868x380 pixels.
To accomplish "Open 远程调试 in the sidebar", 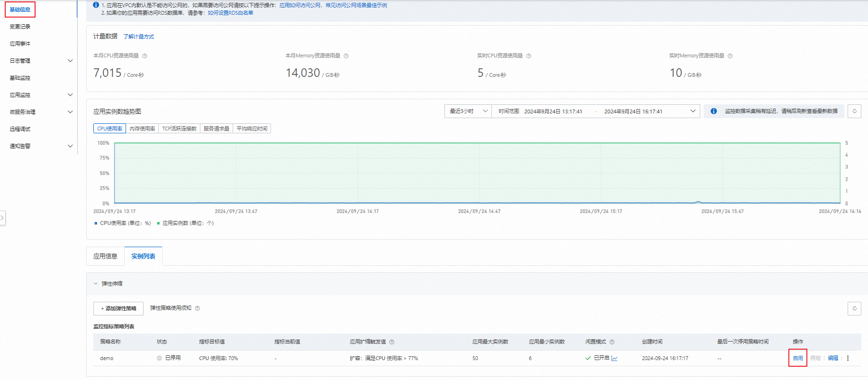I will coord(20,129).
